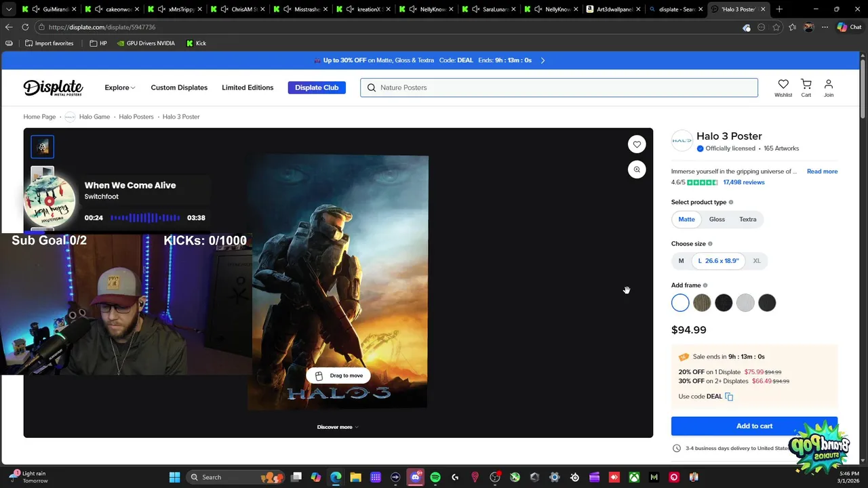
Task: Click the browser Back arrow
Action: pos(9,27)
